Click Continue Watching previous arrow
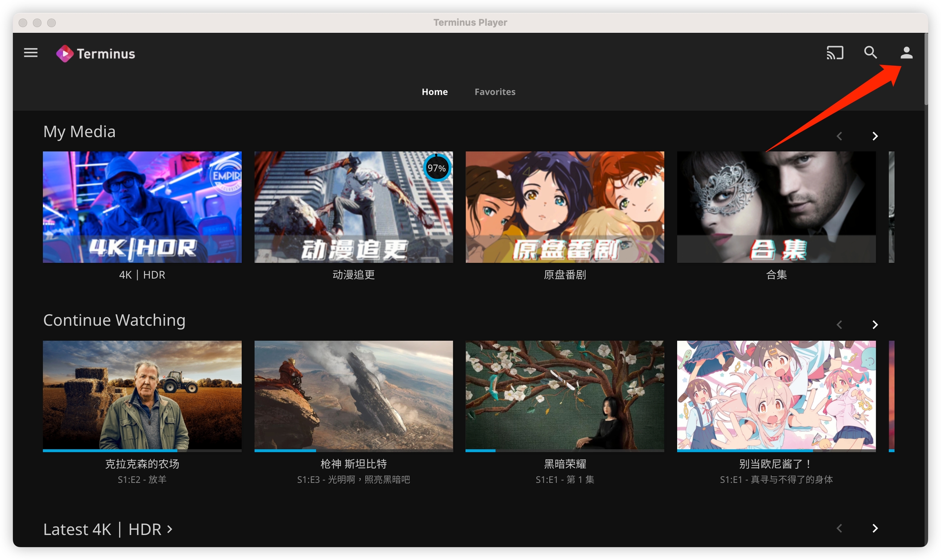The image size is (941, 560). (x=839, y=325)
